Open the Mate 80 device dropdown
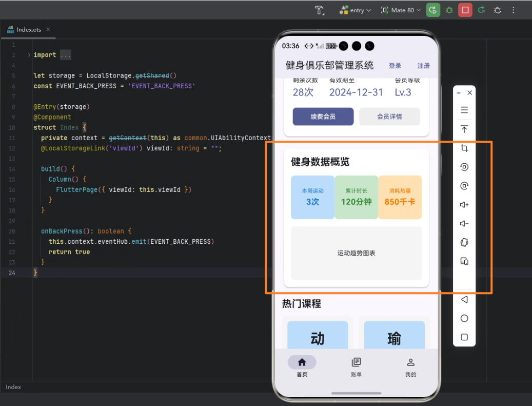Screen dimensions: 532x406 click(401, 10)
